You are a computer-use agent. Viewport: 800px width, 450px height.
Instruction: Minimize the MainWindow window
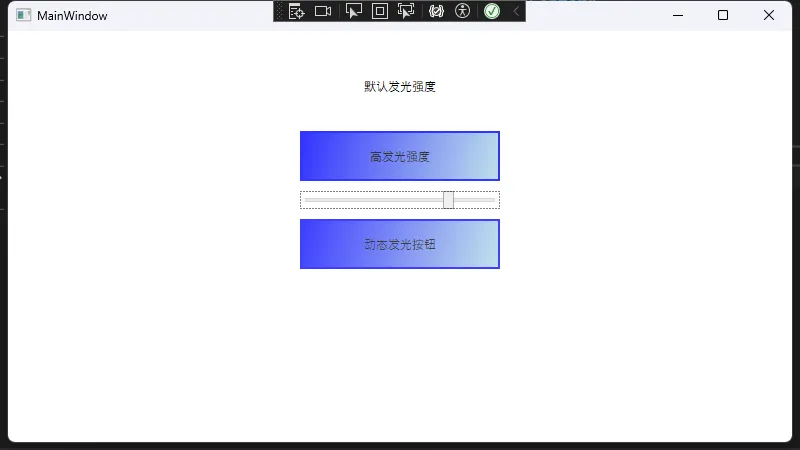tap(678, 15)
